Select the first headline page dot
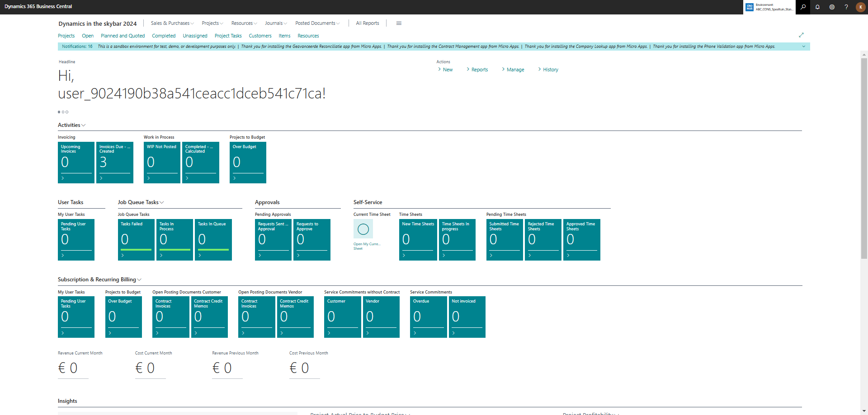868x415 pixels. pos(59,112)
